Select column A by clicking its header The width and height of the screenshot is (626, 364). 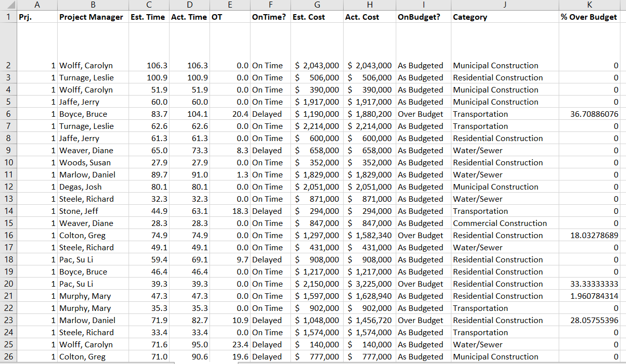(x=37, y=5)
